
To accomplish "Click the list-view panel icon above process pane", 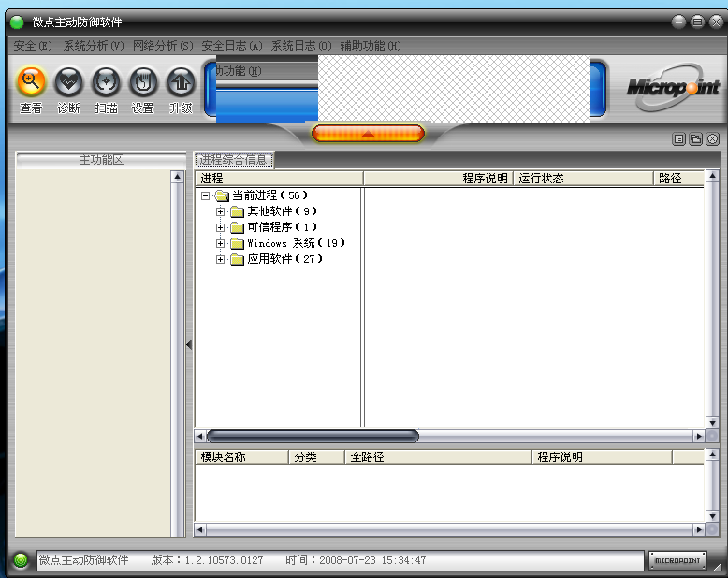I will [678, 138].
